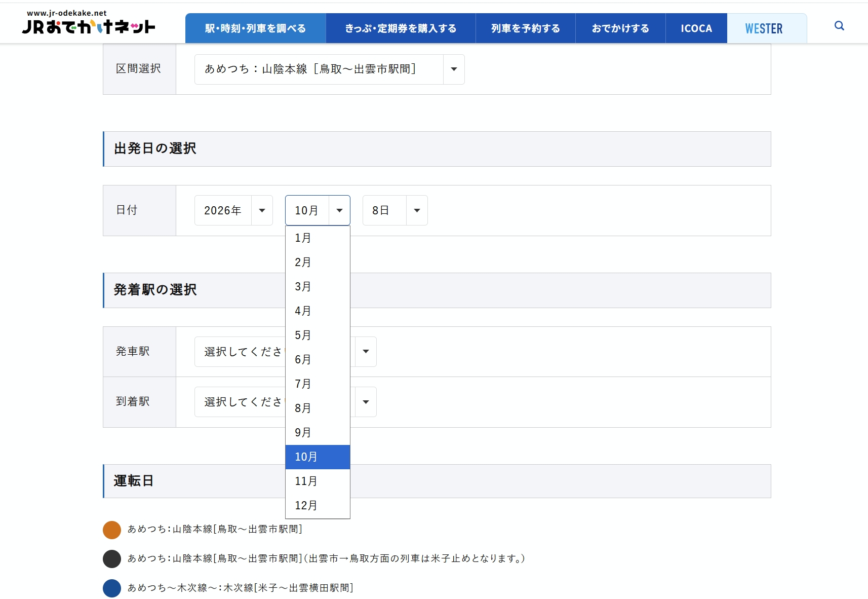Click the JRおでかけネット logo
868x599 pixels.
pyautogui.click(x=89, y=22)
